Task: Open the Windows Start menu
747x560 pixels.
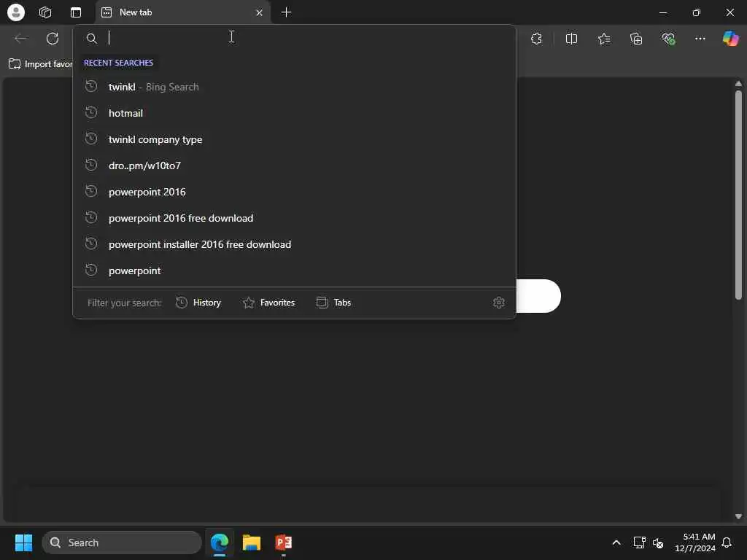Action: pos(23,542)
